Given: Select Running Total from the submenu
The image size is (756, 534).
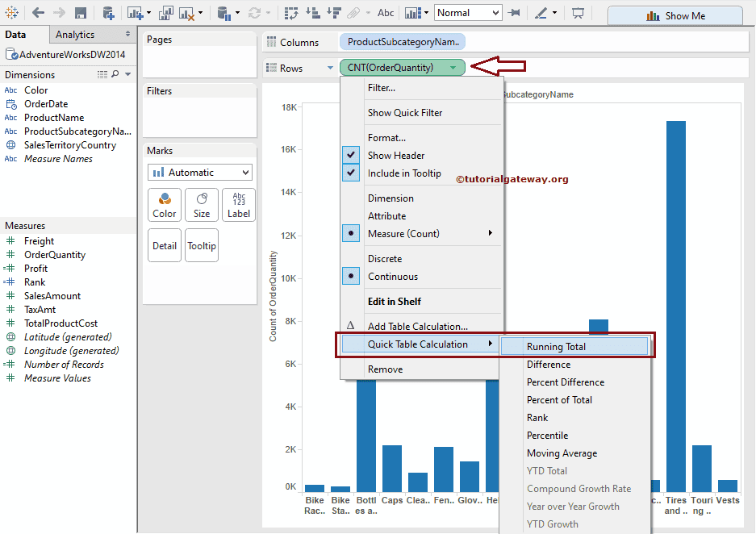Looking at the screenshot, I should click(556, 347).
